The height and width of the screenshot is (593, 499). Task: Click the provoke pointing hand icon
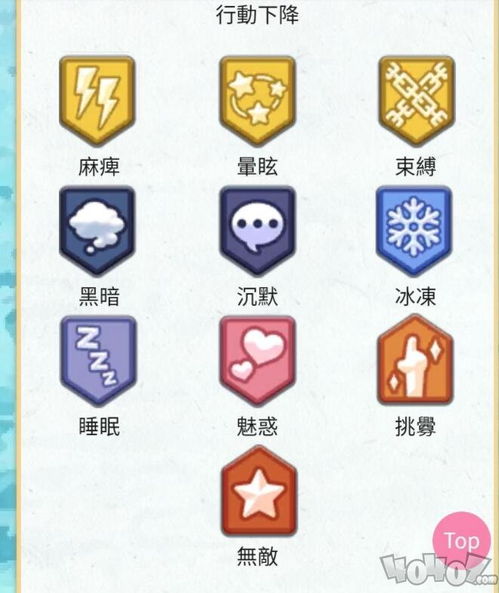coord(415,359)
